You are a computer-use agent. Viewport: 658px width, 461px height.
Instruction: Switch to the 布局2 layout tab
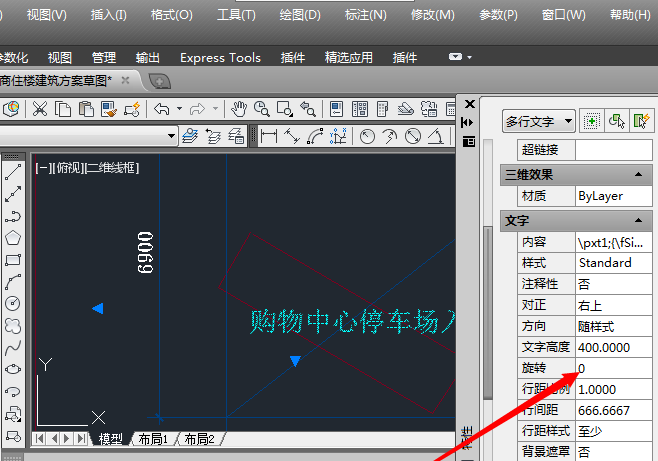(200, 439)
